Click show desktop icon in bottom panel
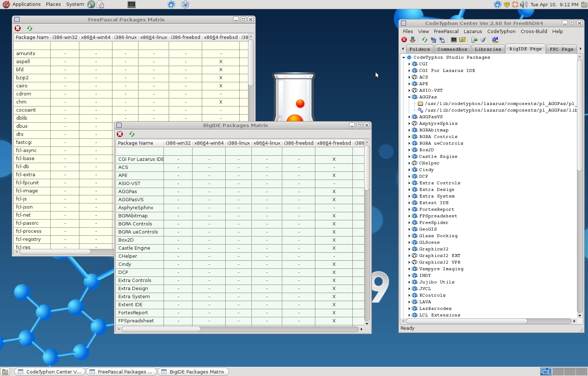The width and height of the screenshot is (588, 376). [x=5, y=372]
